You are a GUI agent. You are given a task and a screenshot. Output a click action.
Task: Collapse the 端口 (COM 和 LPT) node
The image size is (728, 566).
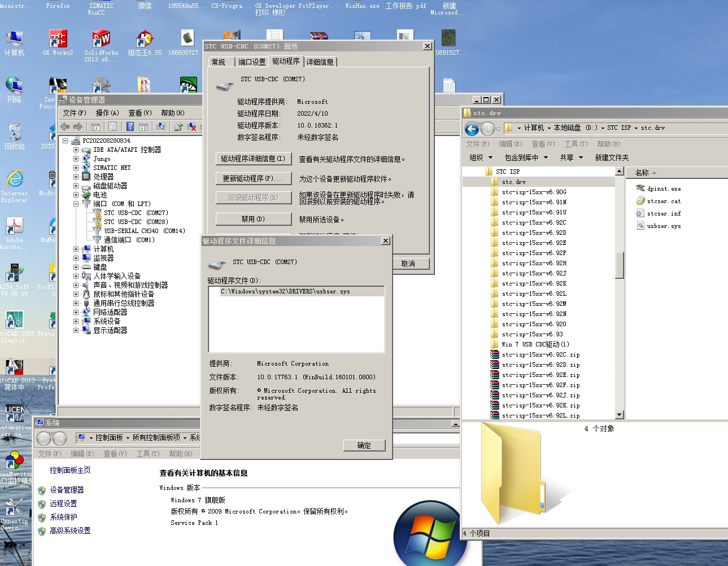[x=76, y=204]
